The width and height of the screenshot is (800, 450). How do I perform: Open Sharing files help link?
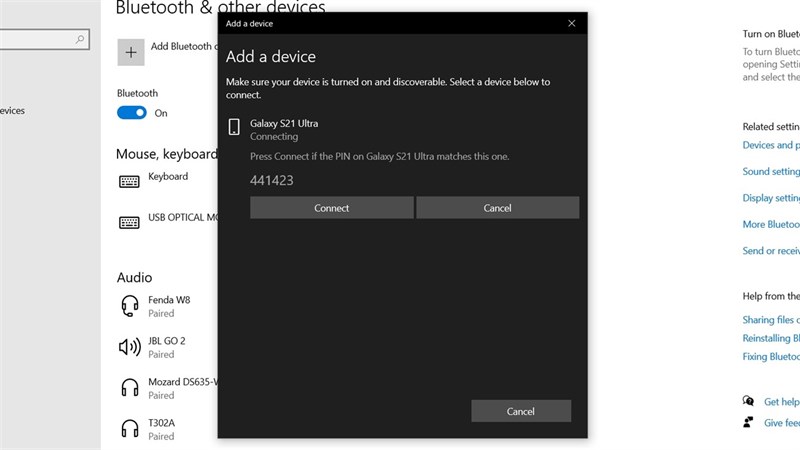tap(771, 320)
